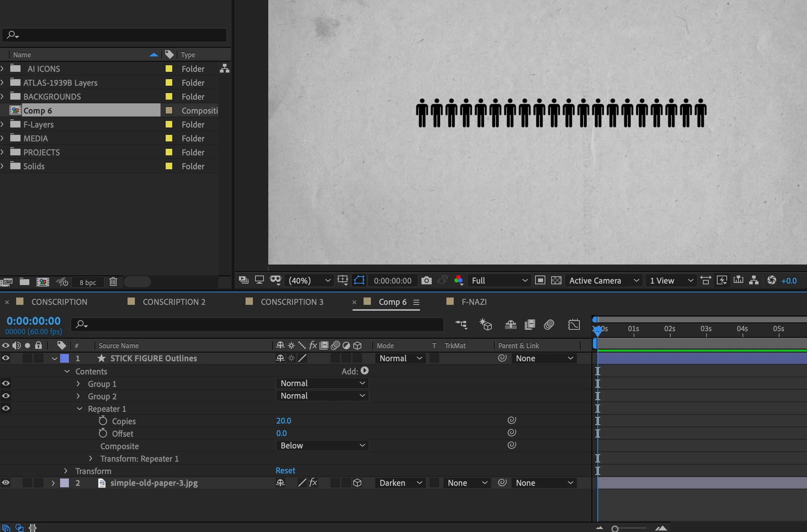Create new folder in Project panel
Screen dimensions: 807x532
click(25, 282)
